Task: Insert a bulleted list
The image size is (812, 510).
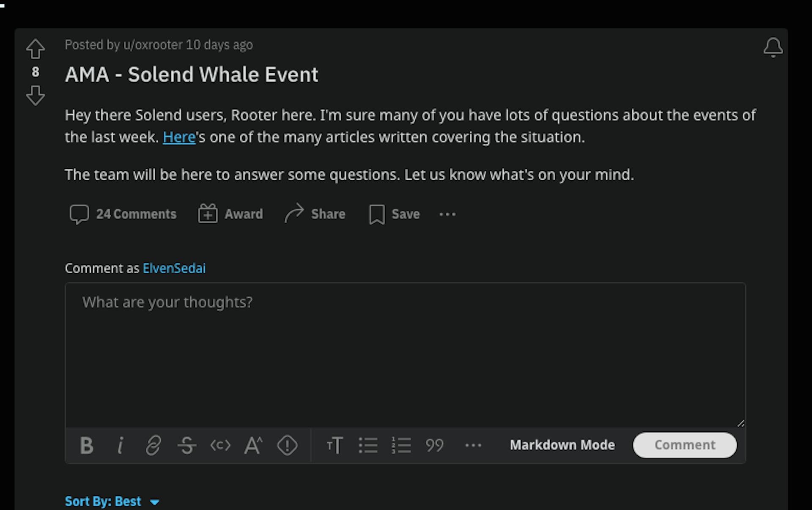Action: tap(368, 445)
